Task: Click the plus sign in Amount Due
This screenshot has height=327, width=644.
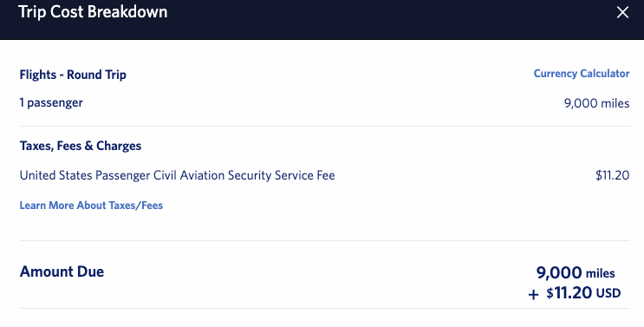Action: [533, 295]
